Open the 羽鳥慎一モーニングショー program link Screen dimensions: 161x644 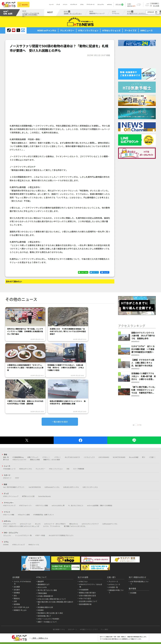(x=73, y=13)
